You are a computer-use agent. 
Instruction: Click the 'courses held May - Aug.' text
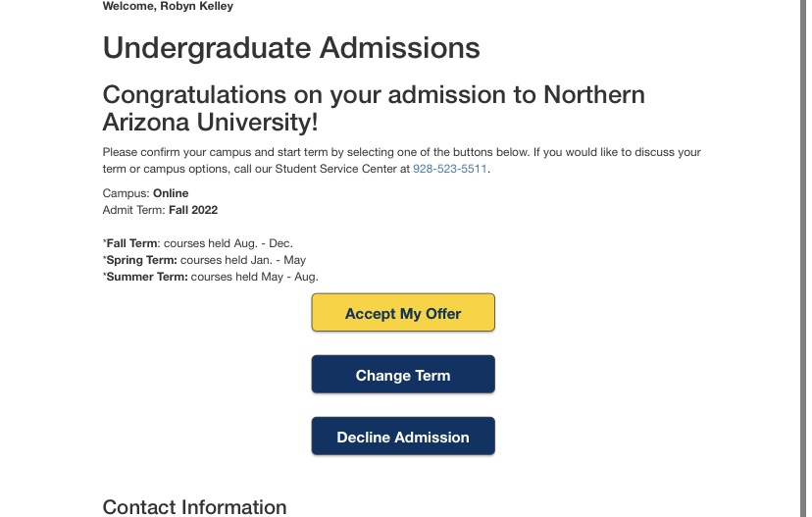(x=255, y=277)
